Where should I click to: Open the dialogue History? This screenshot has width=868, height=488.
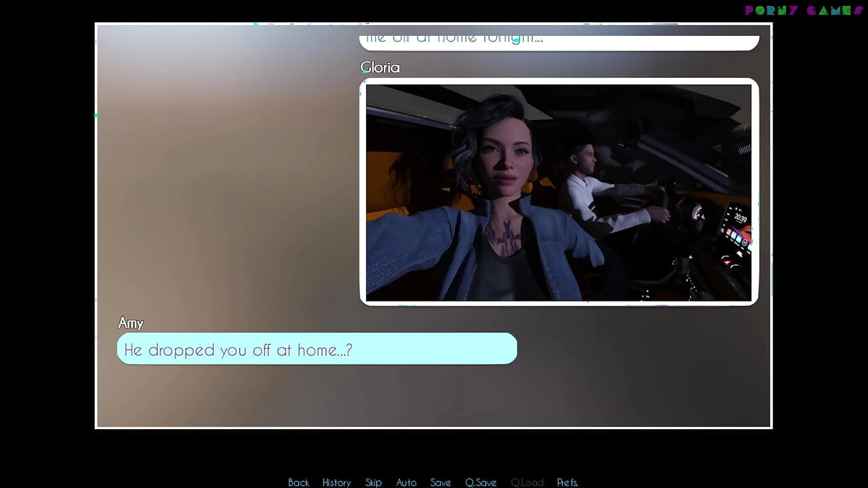pos(336,483)
